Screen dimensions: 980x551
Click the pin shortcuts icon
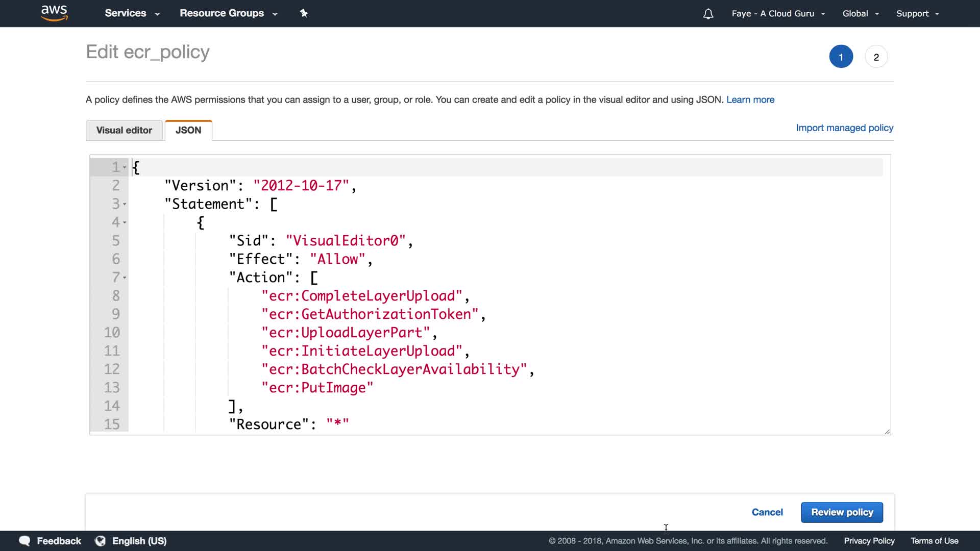(304, 13)
